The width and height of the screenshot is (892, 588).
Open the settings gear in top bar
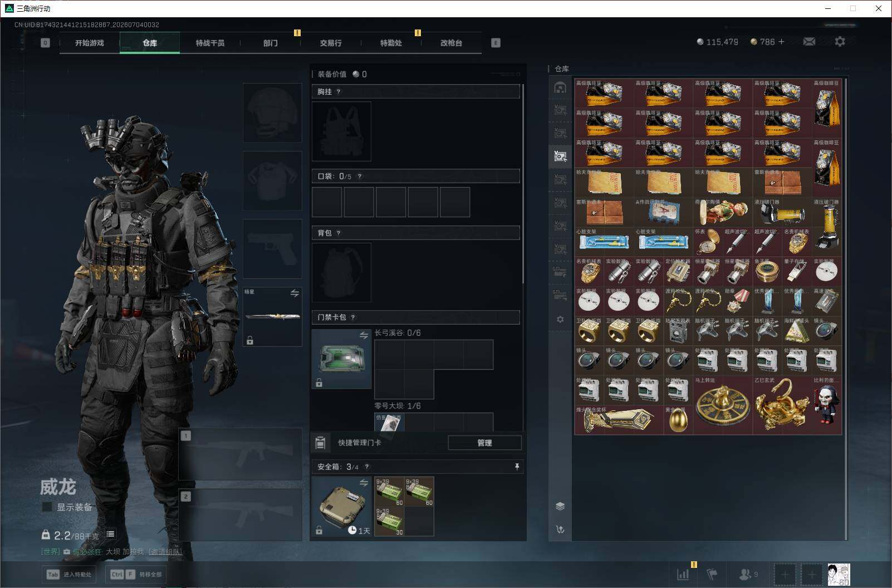[840, 42]
